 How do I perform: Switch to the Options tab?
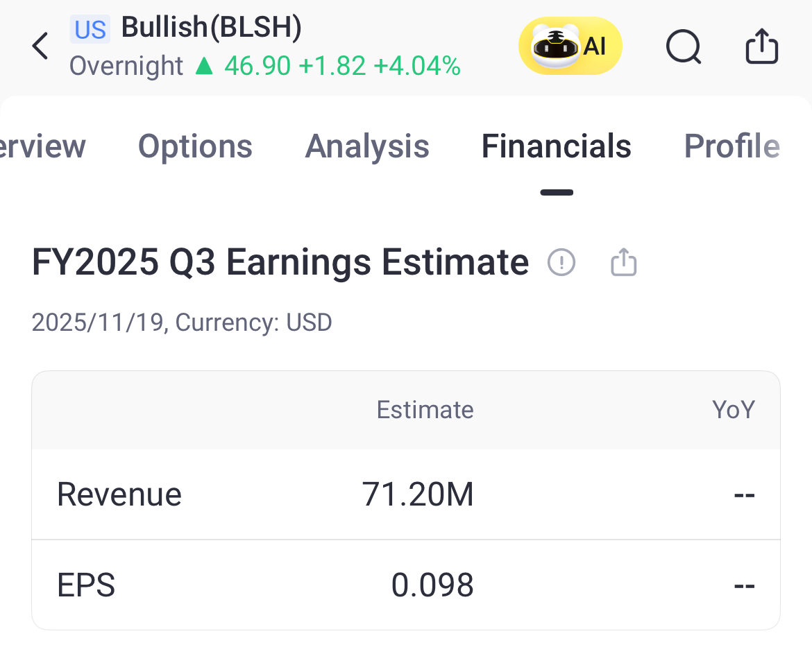point(195,146)
